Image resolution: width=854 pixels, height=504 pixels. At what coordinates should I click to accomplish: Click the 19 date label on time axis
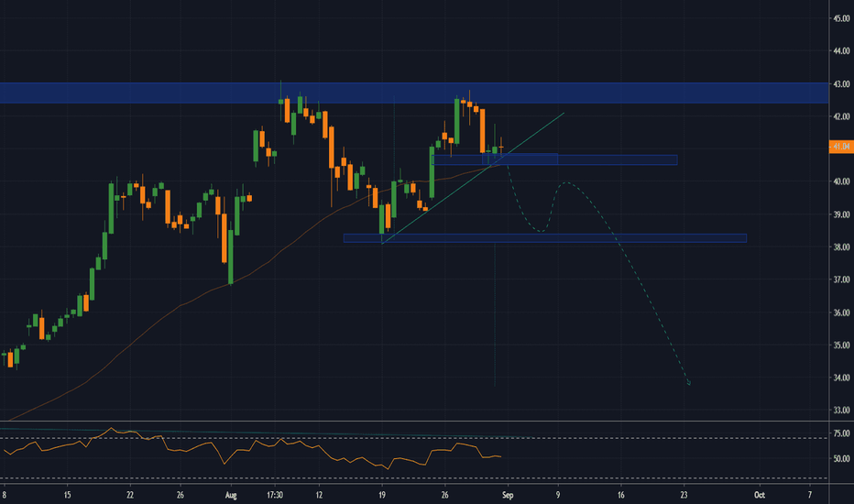(382, 495)
